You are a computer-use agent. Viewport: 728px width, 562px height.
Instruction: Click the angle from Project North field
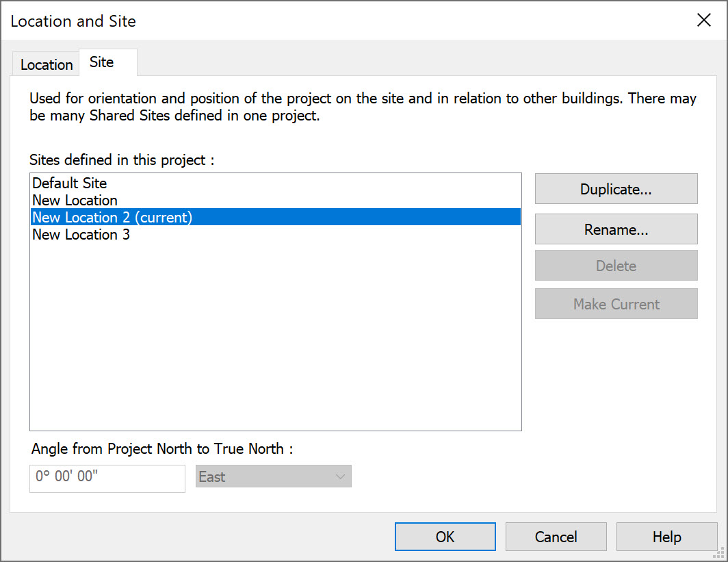107,478
